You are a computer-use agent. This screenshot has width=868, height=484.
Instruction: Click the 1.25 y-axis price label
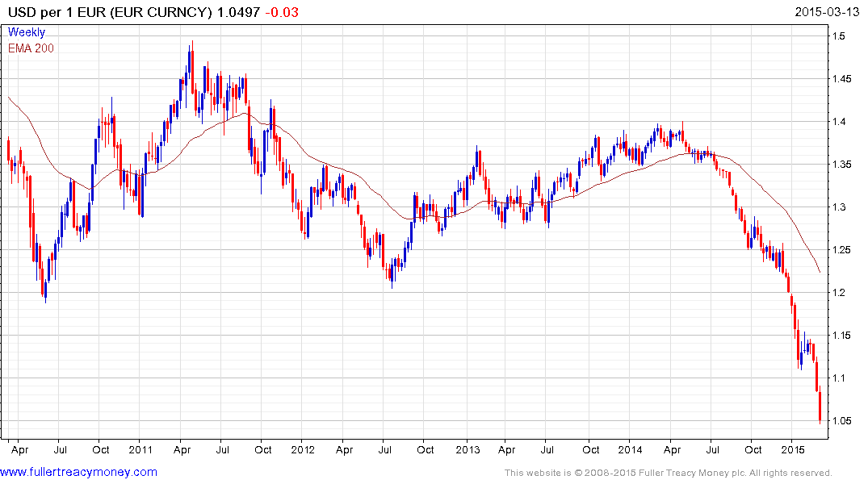click(842, 250)
